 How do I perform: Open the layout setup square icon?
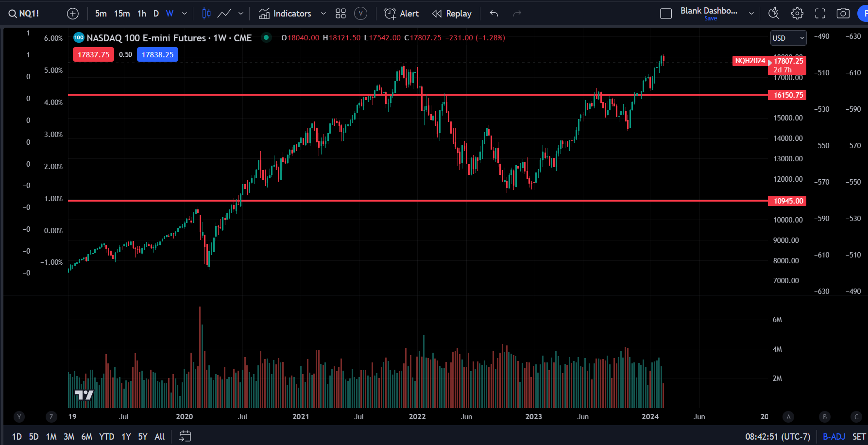pos(666,14)
